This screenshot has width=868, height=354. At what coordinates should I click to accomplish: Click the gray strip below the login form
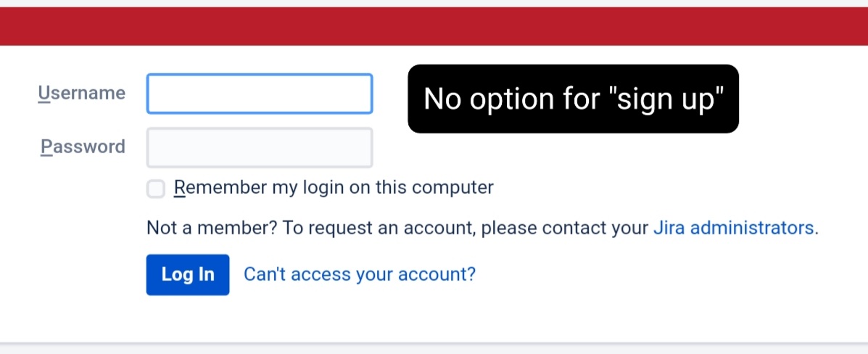pos(434,348)
